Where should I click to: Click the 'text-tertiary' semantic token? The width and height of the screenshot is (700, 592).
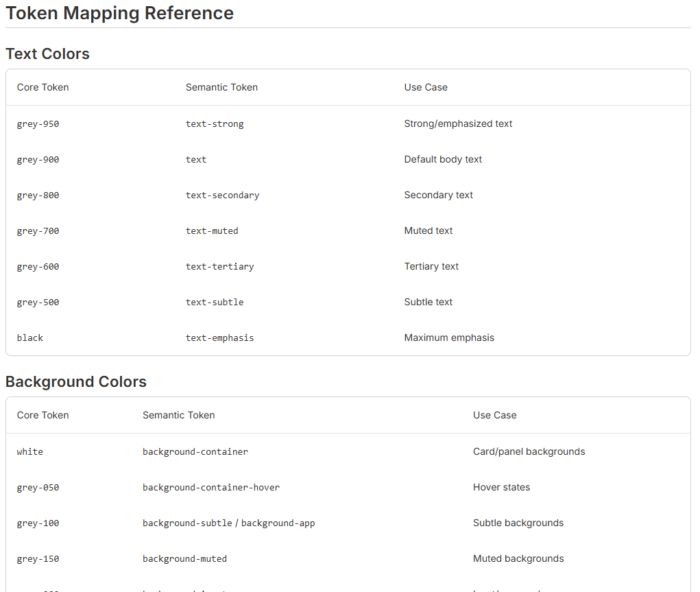[x=219, y=267]
